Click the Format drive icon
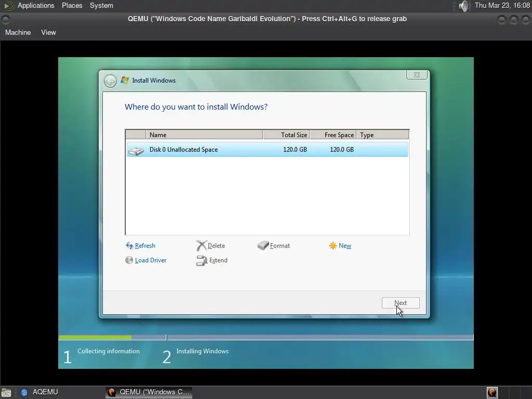532x399 pixels. [x=263, y=245]
